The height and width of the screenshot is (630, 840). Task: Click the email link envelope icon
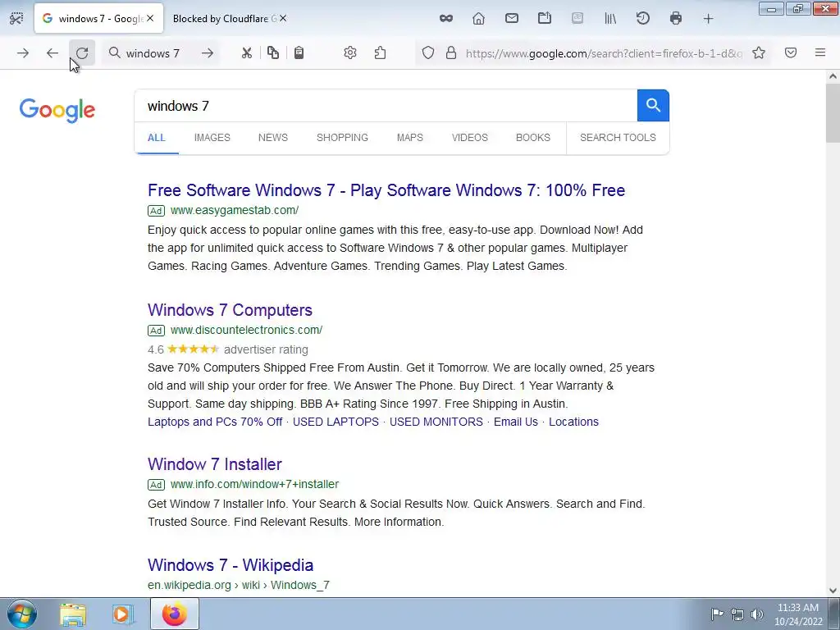click(x=512, y=19)
